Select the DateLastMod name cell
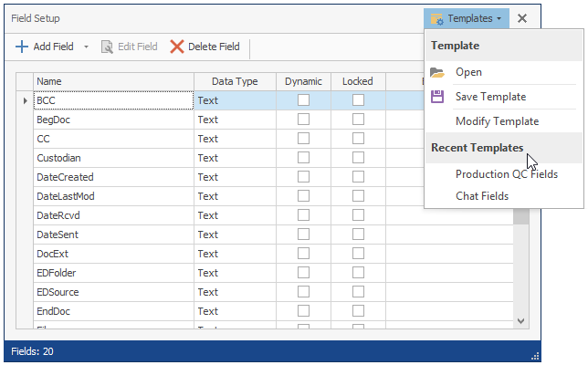Screen dimensions: 588x365 coord(113,196)
